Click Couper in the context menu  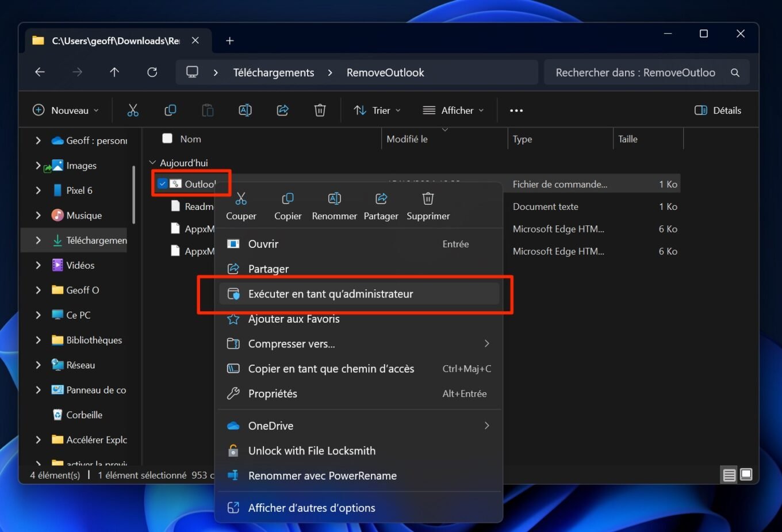pos(241,206)
